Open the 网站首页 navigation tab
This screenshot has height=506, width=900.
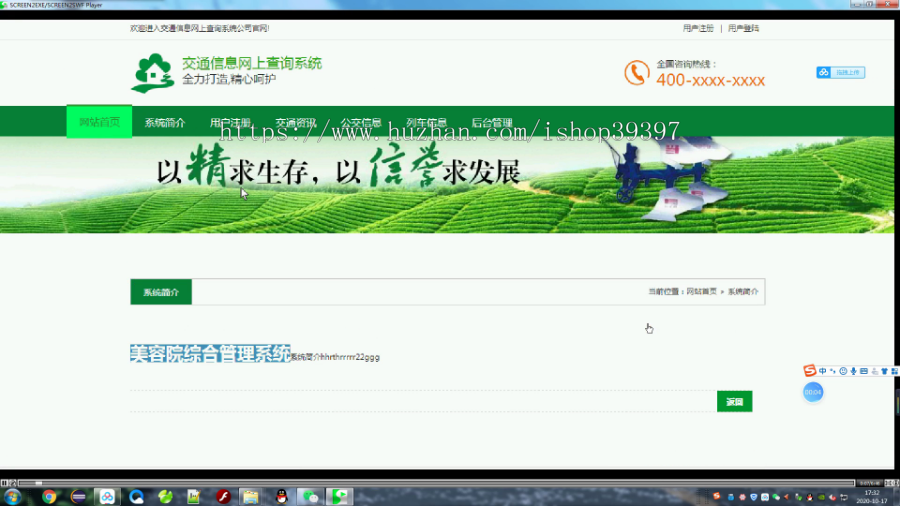99,122
